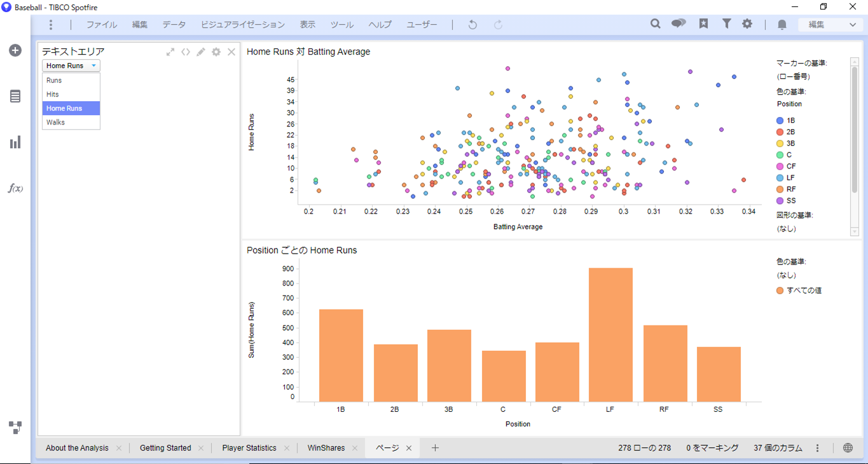This screenshot has height=464, width=868.
Task: Click the bar chart Position axis selector
Action: pos(518,424)
